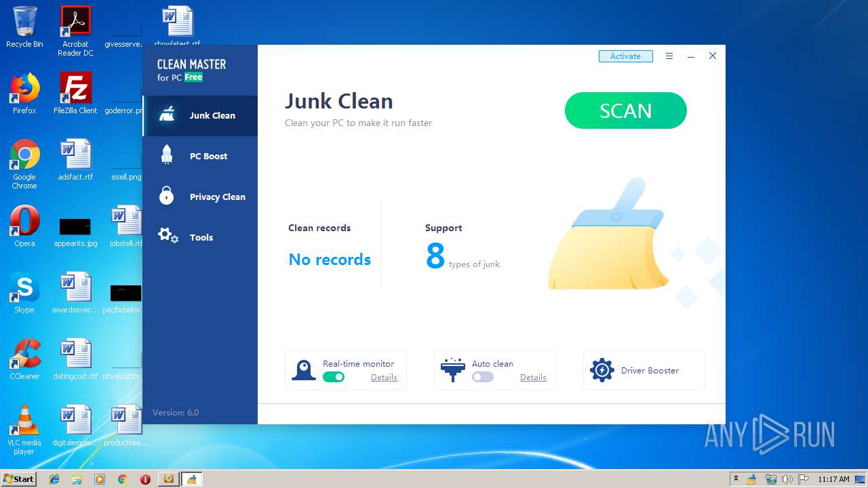Click the Real-time monitor mascot icon
The width and height of the screenshot is (868, 488).
click(x=304, y=370)
